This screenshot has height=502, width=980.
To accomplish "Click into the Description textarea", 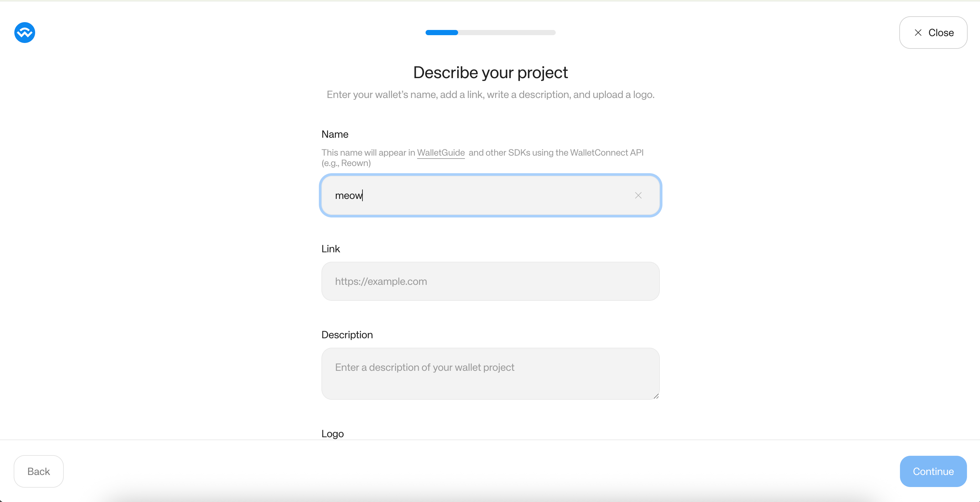I will tap(490, 373).
